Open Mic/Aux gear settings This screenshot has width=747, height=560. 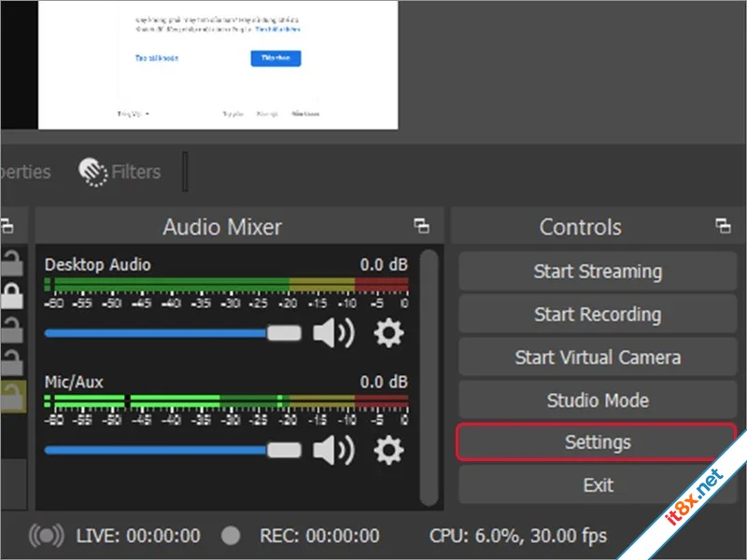(x=388, y=450)
